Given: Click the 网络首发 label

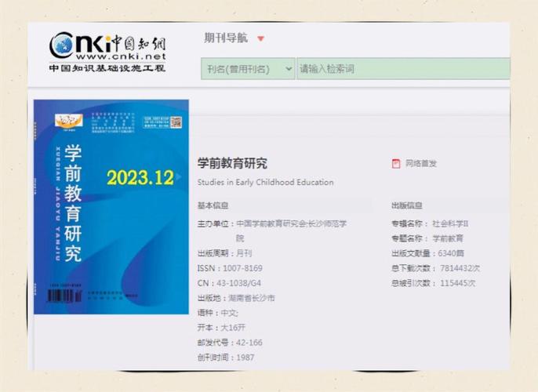Looking at the screenshot, I should pyautogui.click(x=421, y=164).
